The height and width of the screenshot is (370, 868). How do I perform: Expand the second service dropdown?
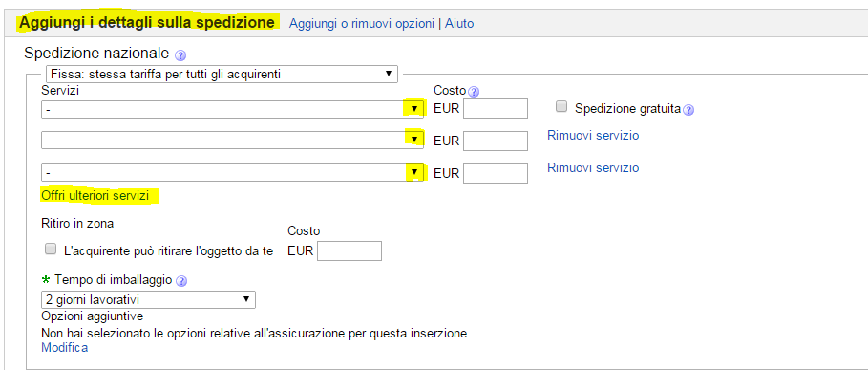coord(232,141)
